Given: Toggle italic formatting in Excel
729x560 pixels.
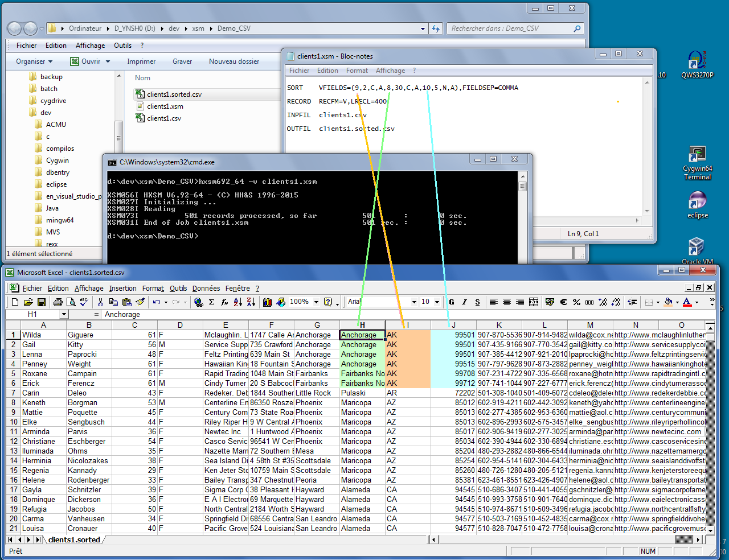Looking at the screenshot, I should click(465, 302).
